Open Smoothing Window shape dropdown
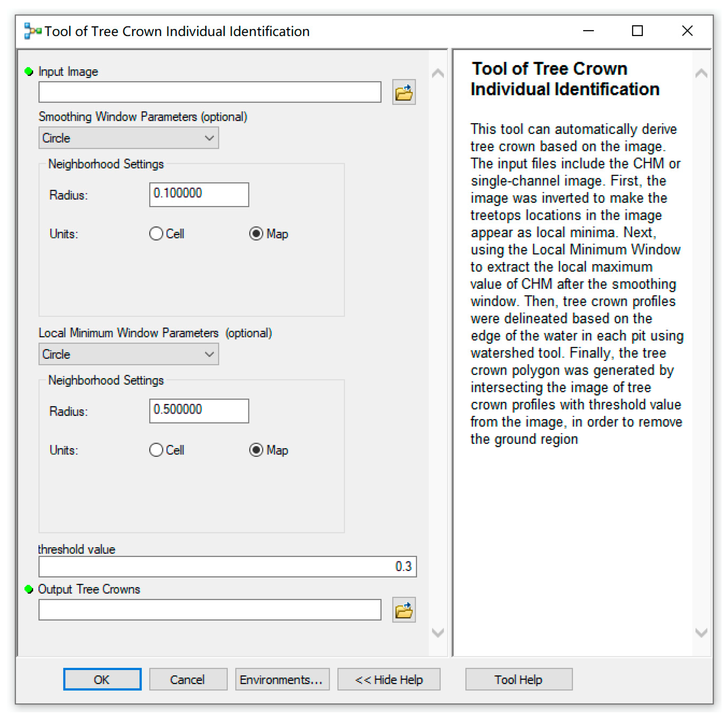Image resolution: width=728 pixels, height=719 pixels. 128,138
